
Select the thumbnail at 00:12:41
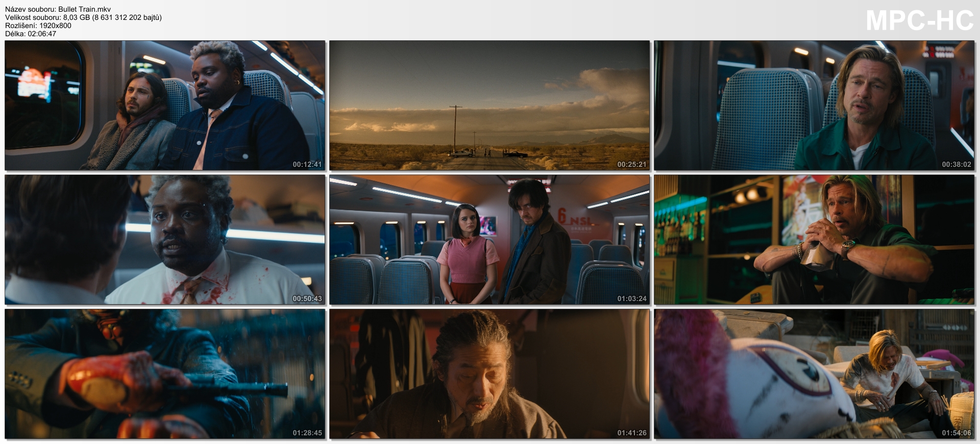pyautogui.click(x=165, y=105)
